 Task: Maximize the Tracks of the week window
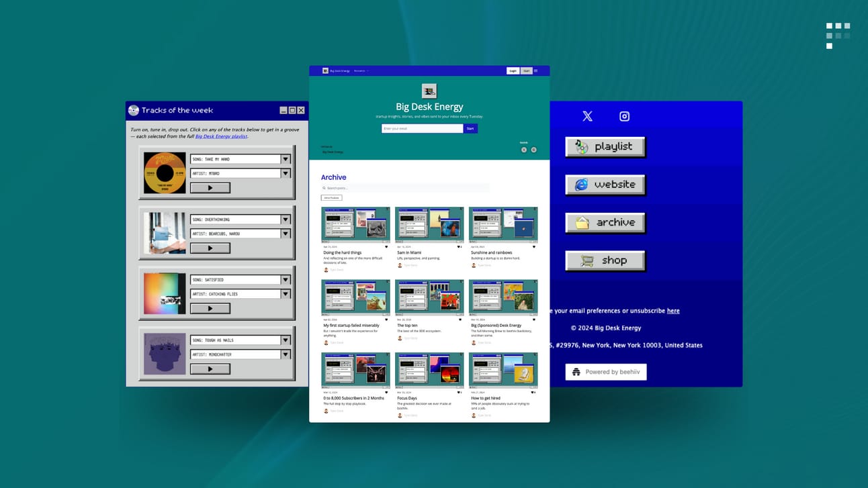click(x=292, y=110)
